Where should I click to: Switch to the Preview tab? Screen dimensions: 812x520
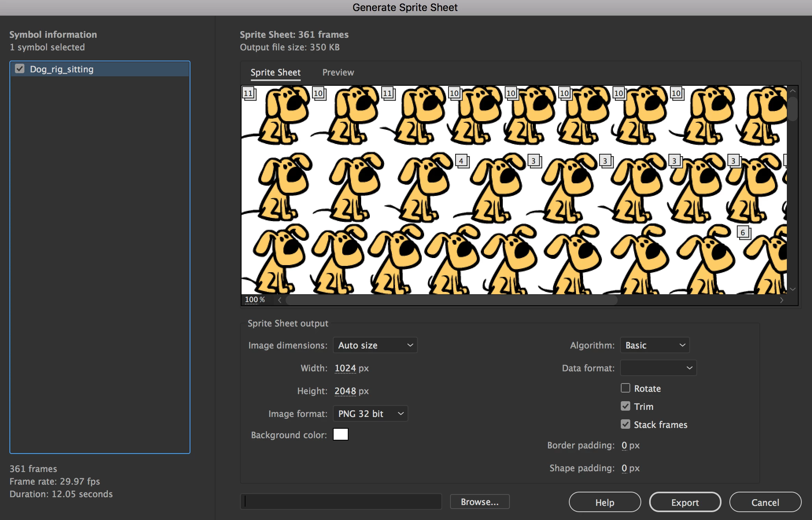(338, 72)
